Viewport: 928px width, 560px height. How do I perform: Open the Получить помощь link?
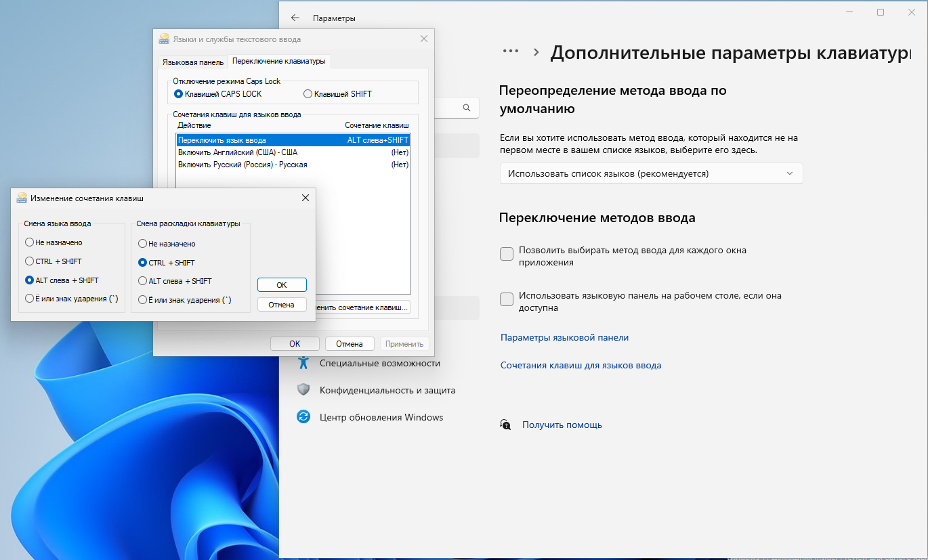pos(562,425)
